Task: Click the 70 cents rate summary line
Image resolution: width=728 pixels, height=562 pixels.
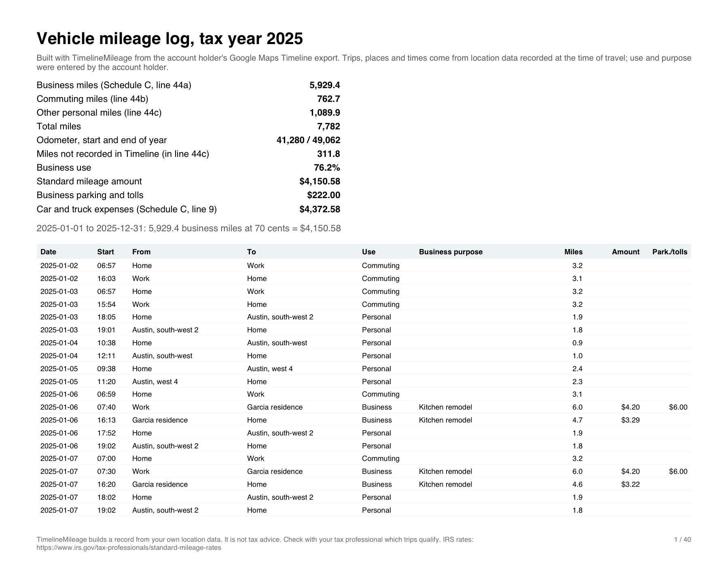Action: (x=188, y=228)
